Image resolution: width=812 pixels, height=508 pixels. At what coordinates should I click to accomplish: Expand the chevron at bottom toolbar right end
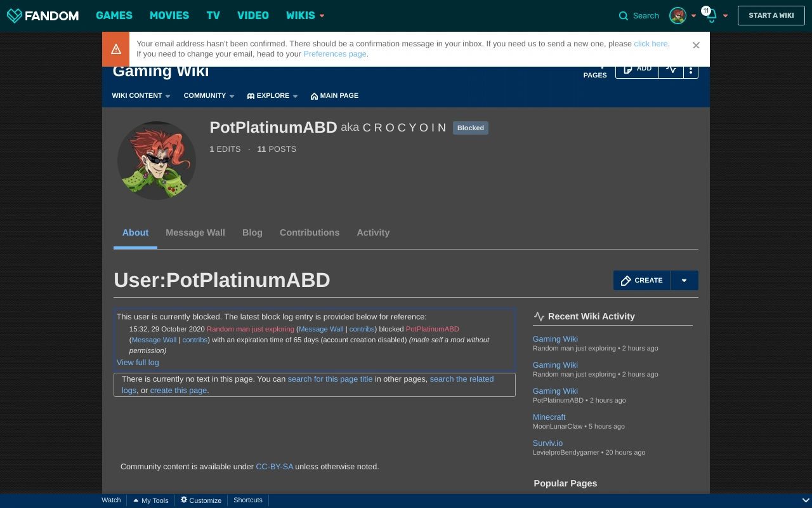coord(806,500)
